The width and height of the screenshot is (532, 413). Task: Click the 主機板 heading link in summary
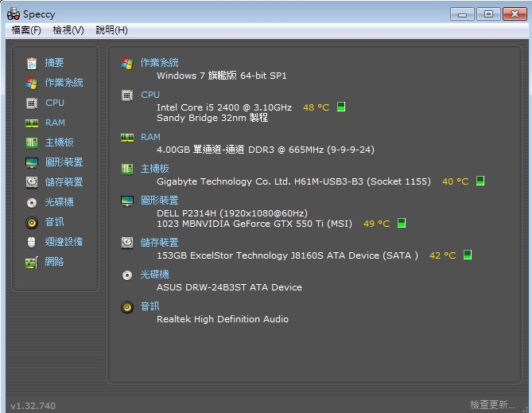(155, 169)
